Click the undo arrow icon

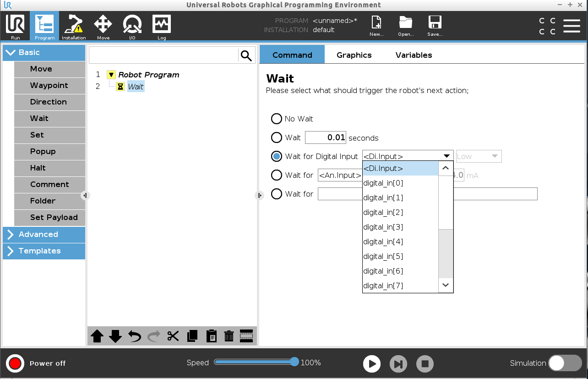point(135,336)
